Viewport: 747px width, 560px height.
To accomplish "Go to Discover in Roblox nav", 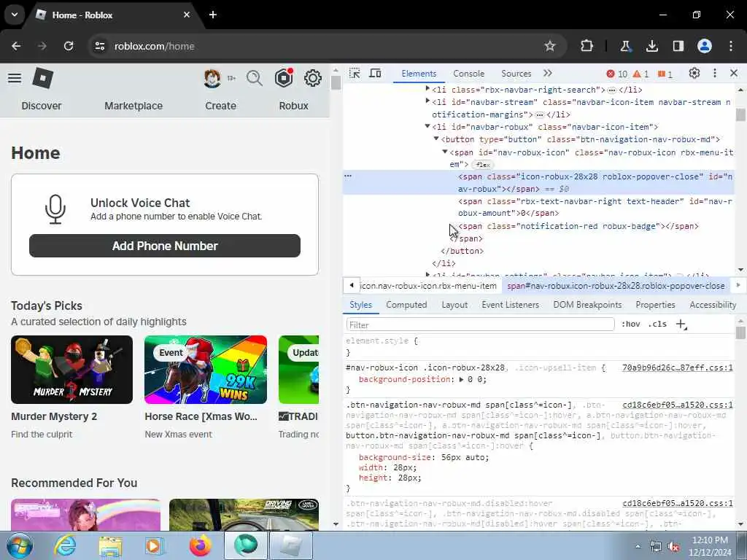I will (42, 106).
